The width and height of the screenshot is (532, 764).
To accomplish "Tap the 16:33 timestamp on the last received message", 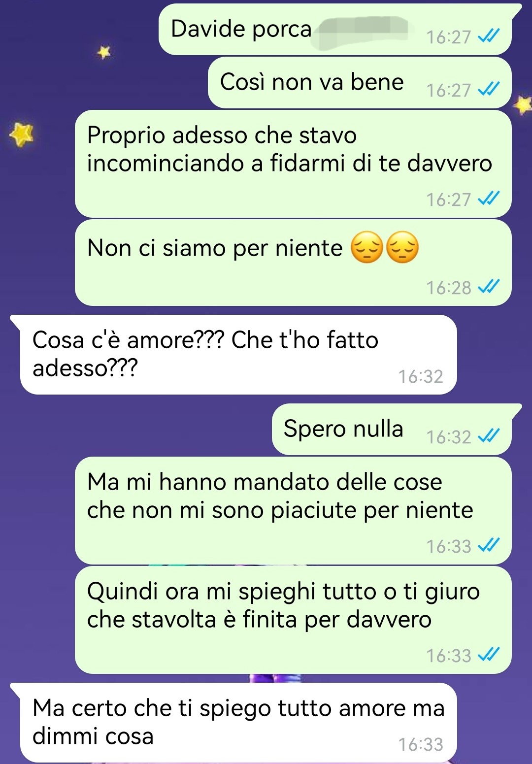I will (x=421, y=745).
